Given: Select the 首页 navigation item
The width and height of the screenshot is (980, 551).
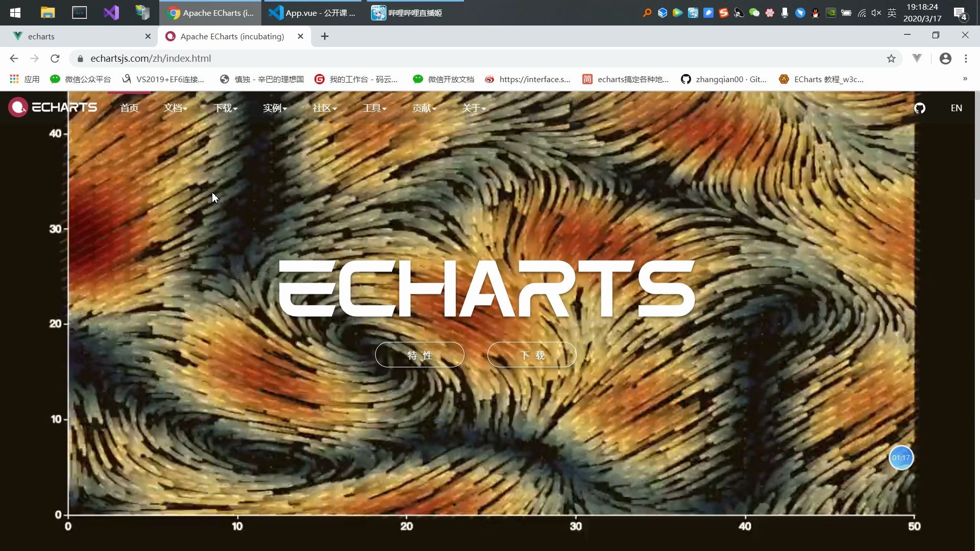Looking at the screenshot, I should tap(129, 108).
